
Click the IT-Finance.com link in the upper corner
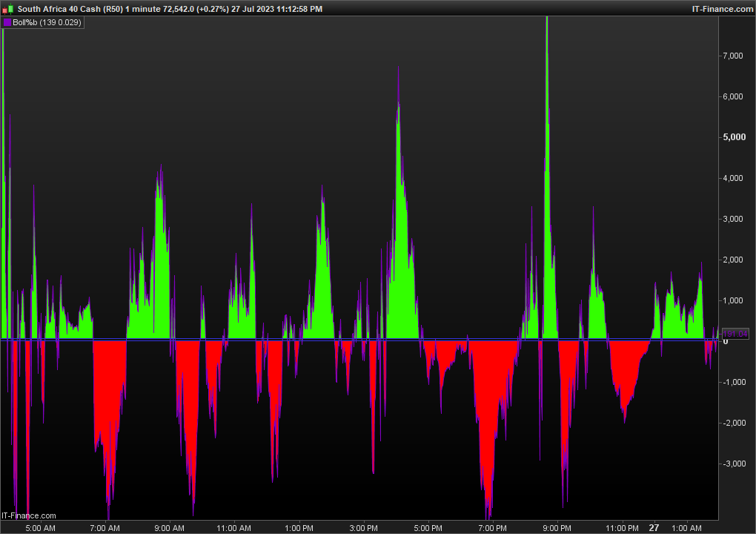pyautogui.click(x=722, y=9)
